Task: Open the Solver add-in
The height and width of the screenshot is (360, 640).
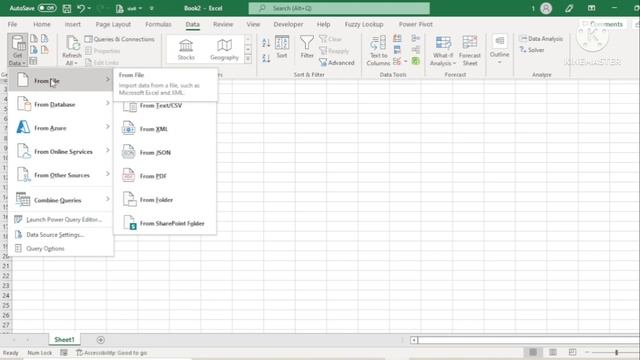Action: (x=532, y=50)
